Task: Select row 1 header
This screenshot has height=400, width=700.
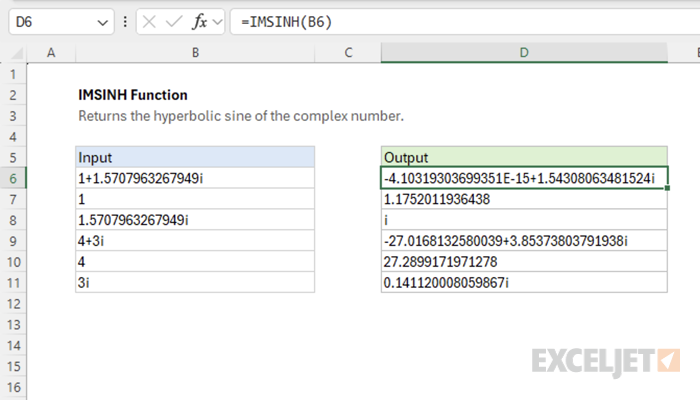Action: pyautogui.click(x=13, y=74)
